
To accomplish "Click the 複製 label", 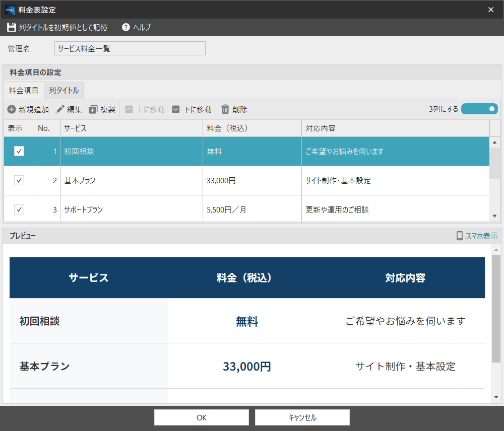I will click(108, 110).
